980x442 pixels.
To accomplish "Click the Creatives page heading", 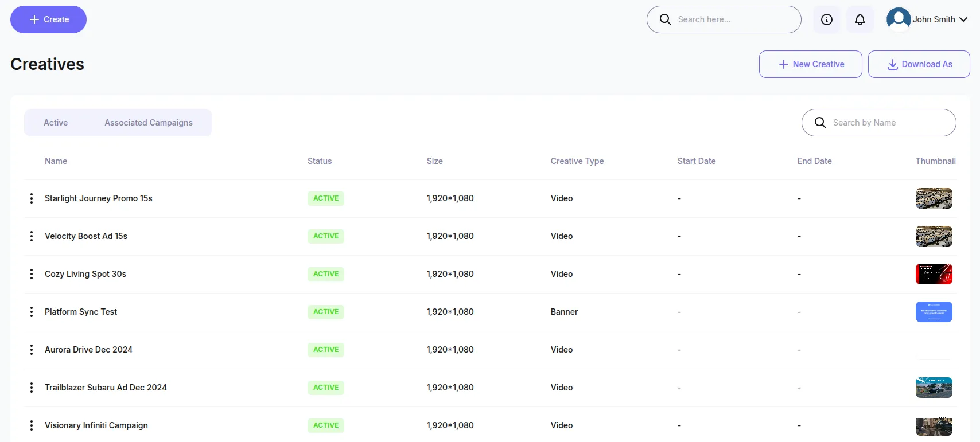I will 47,64.
